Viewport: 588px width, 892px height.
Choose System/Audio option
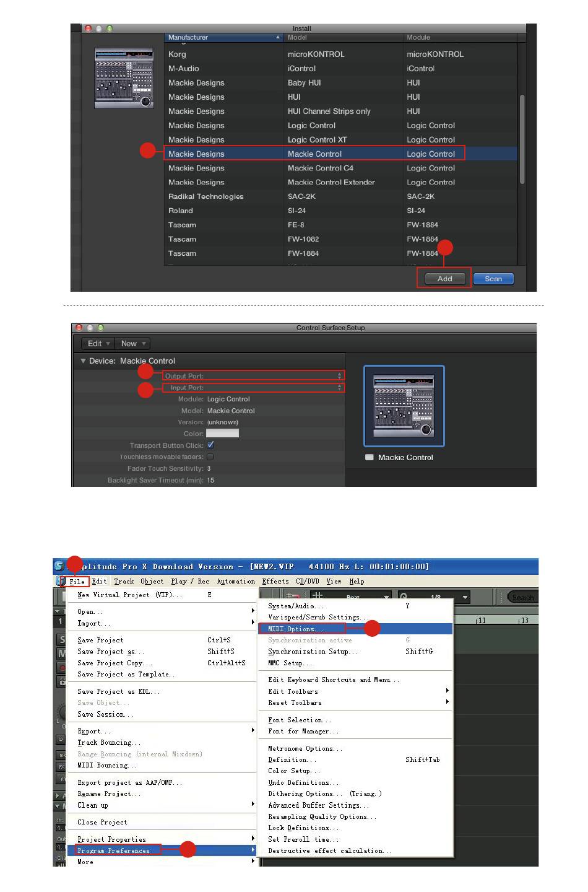coord(356,606)
